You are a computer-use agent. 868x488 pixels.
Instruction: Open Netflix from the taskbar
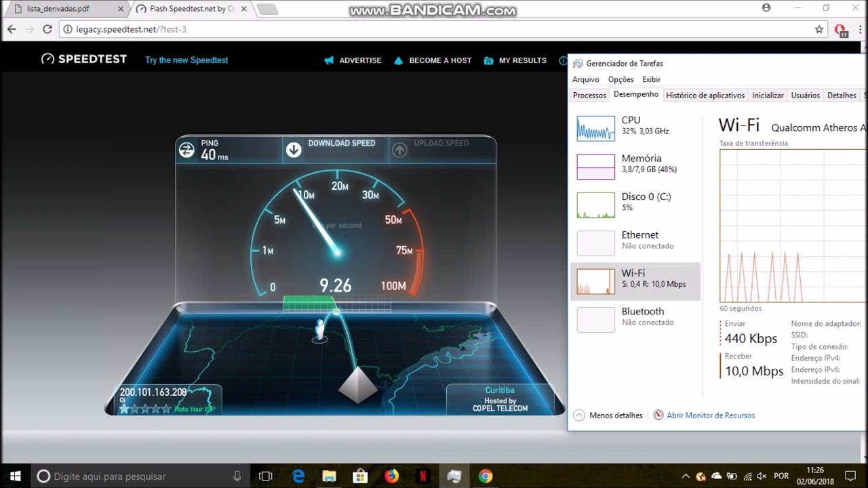tap(422, 476)
